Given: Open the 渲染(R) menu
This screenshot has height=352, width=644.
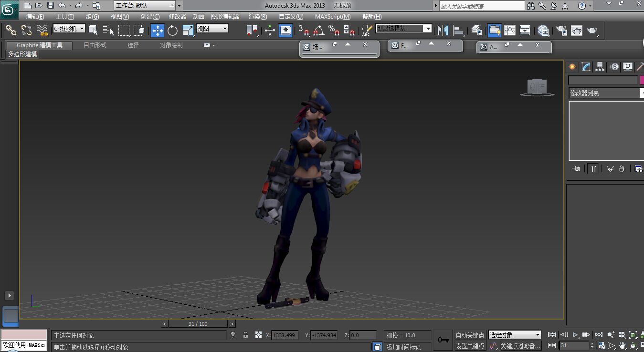Looking at the screenshot, I should click(258, 17).
